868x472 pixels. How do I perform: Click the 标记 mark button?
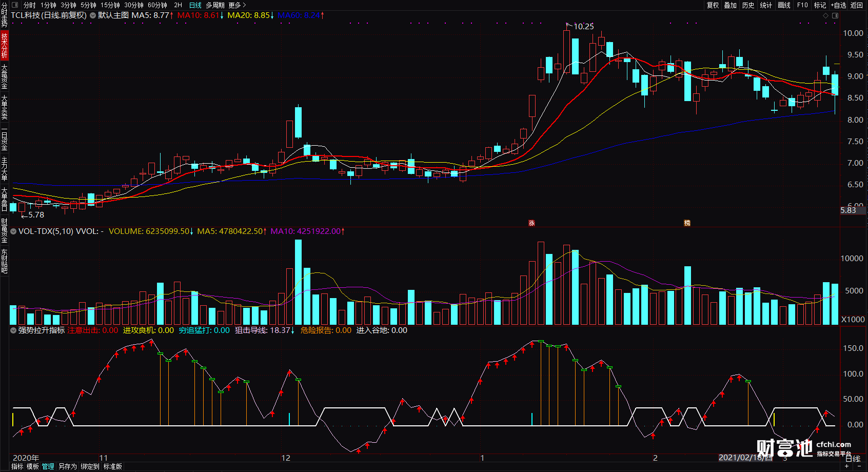click(820, 5)
